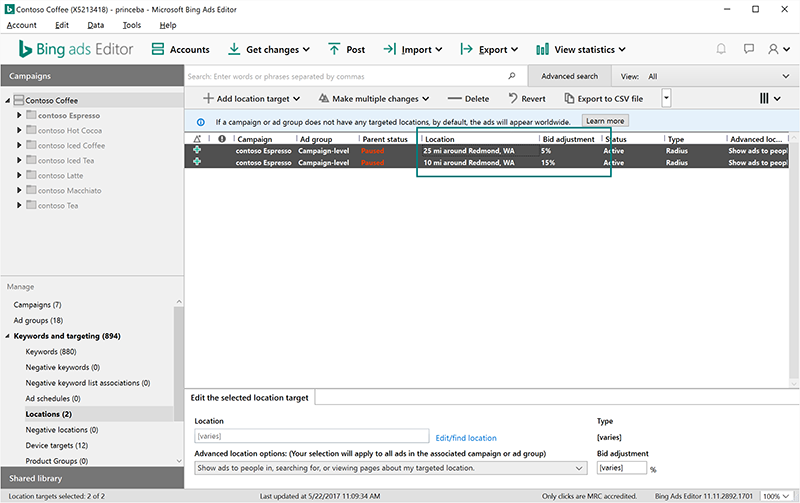Screen dimensions: 800x503
Task: Open the Help menu
Action: pos(168,25)
